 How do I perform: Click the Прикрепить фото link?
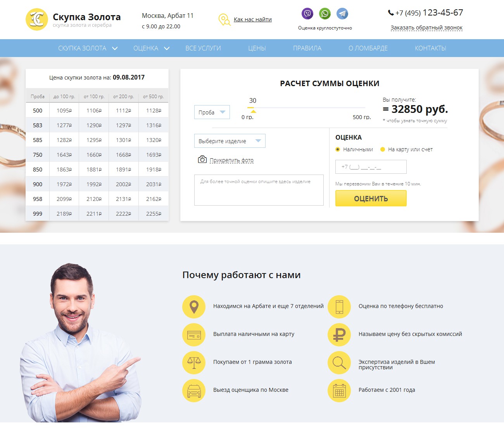pos(231,160)
